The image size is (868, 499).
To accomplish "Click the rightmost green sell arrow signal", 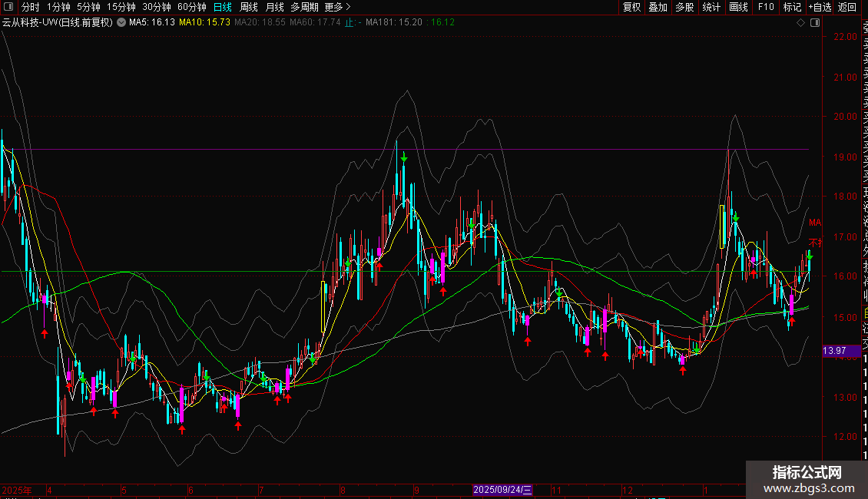I will point(809,257).
